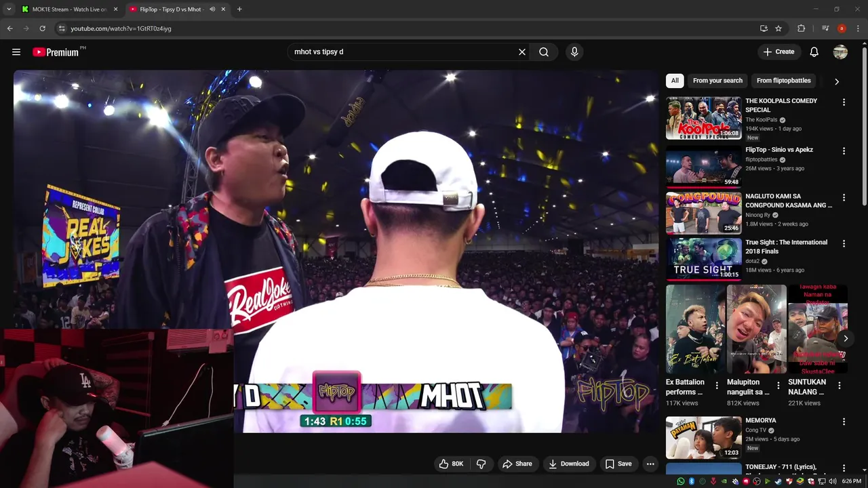The width and height of the screenshot is (868, 488).
Task: Open WhatsApp tray icon
Action: 681,481
